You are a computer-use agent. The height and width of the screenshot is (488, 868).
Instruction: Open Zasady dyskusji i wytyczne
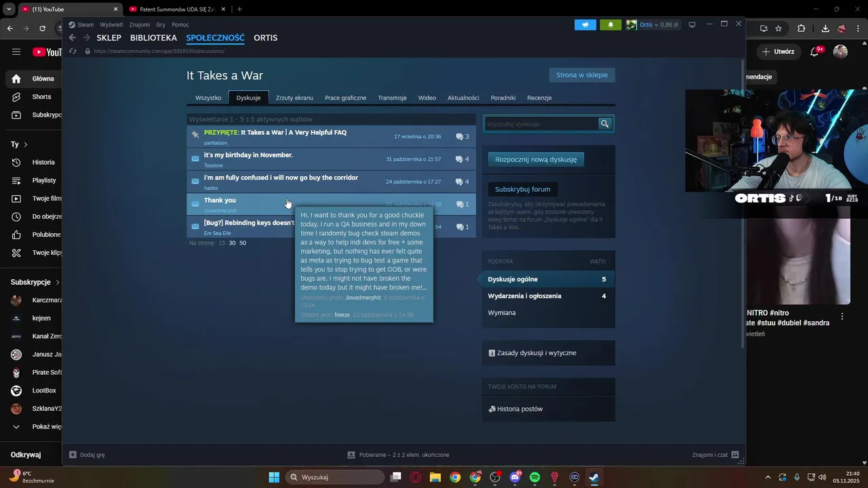[532, 353]
